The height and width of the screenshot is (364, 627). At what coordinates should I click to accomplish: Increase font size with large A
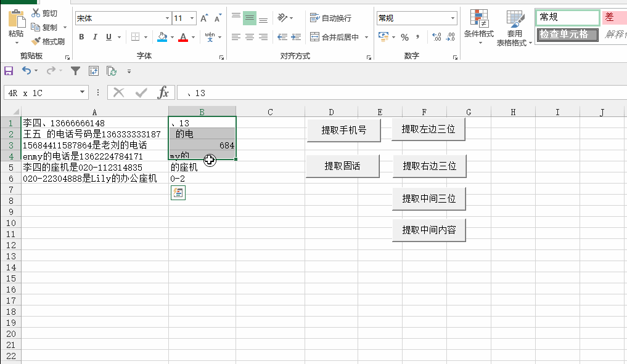tap(204, 18)
